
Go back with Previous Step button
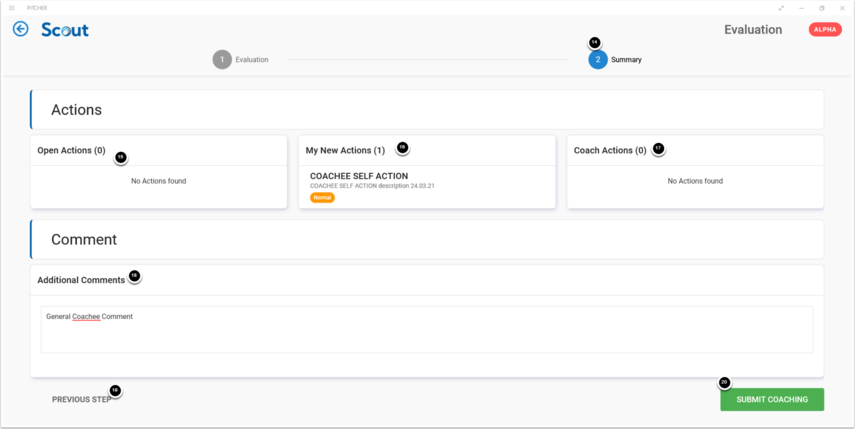pyautogui.click(x=81, y=399)
